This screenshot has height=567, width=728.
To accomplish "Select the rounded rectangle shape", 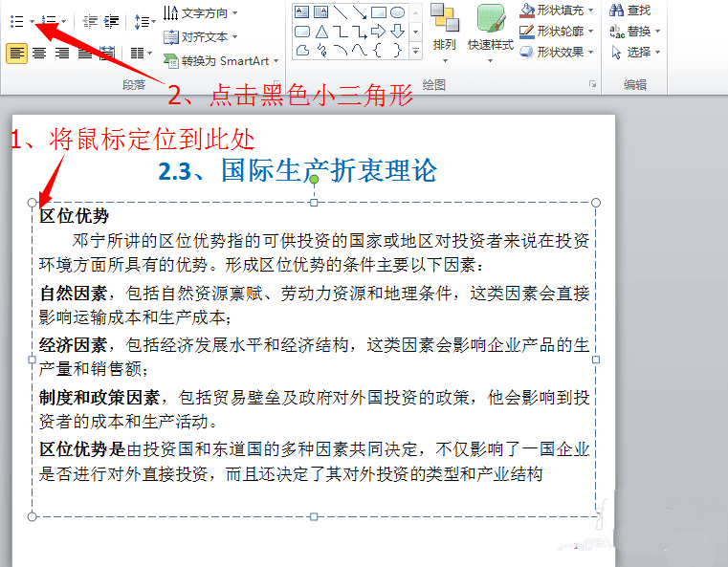I will tap(301, 32).
